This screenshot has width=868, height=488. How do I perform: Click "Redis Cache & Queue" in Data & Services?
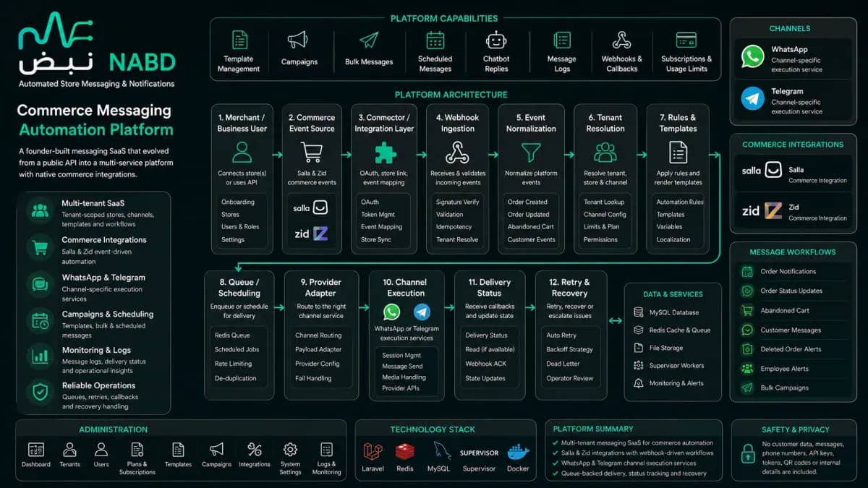(680, 330)
